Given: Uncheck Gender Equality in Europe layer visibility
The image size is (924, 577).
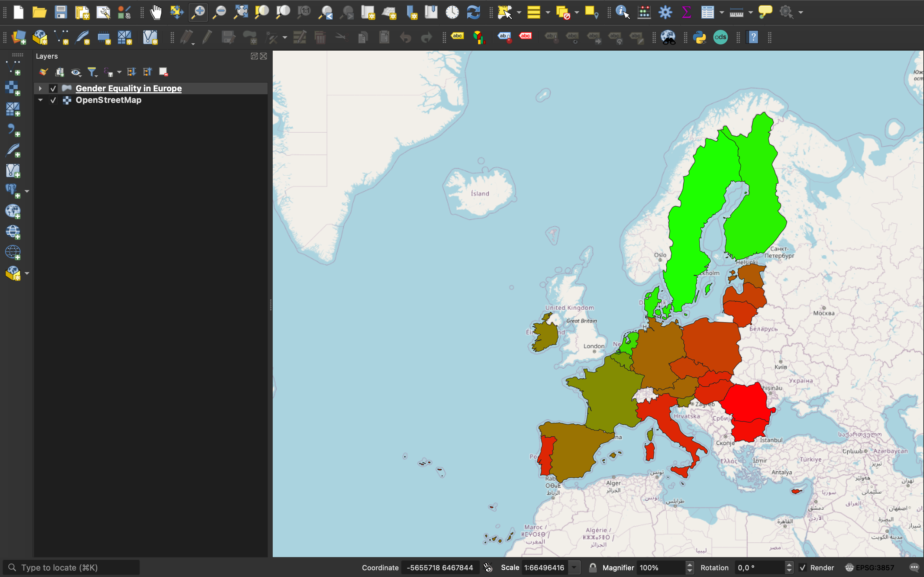Looking at the screenshot, I should click(x=53, y=88).
